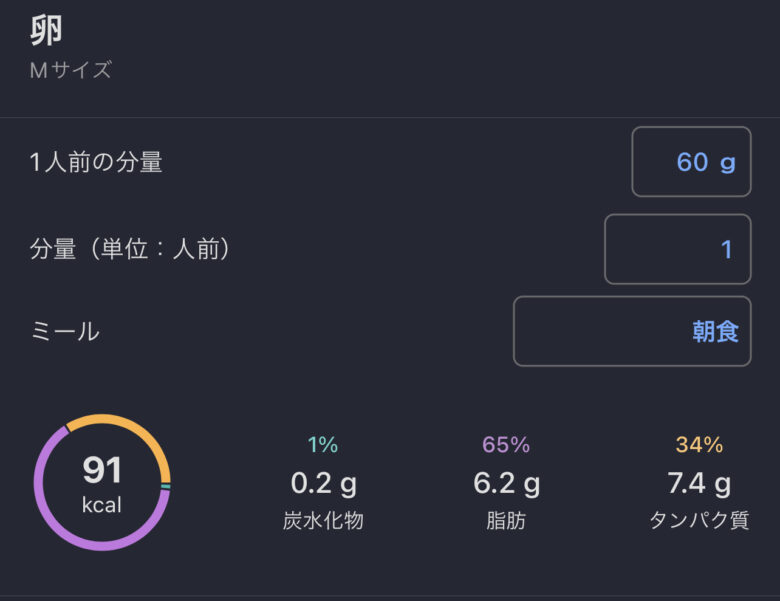Change the servings quantity field showing 1

[678, 249]
